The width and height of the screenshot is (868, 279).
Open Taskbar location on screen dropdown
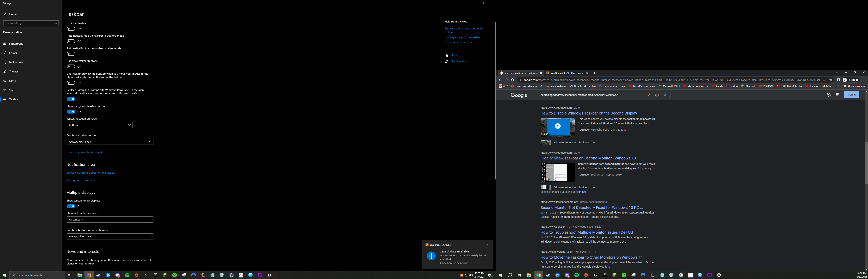pyautogui.click(x=99, y=125)
